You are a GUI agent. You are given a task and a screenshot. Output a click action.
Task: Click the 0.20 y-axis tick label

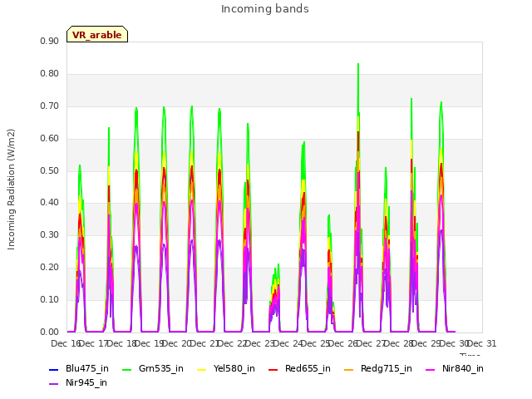point(50,268)
